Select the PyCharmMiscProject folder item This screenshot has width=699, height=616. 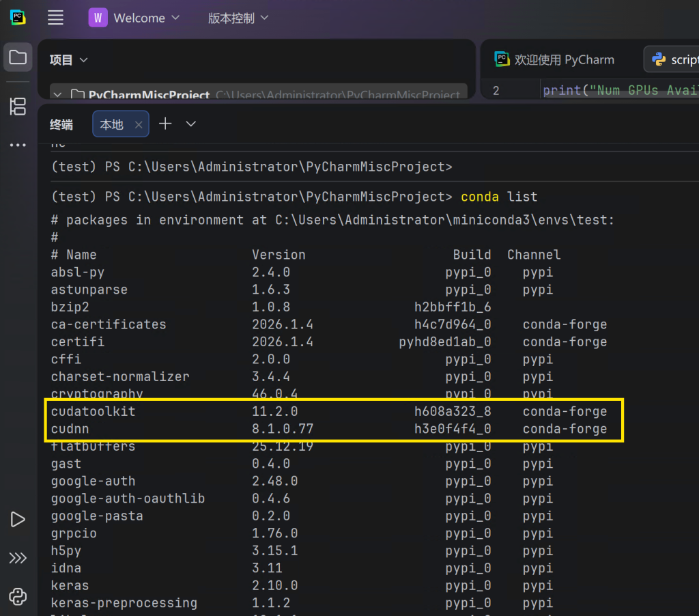pos(259,94)
